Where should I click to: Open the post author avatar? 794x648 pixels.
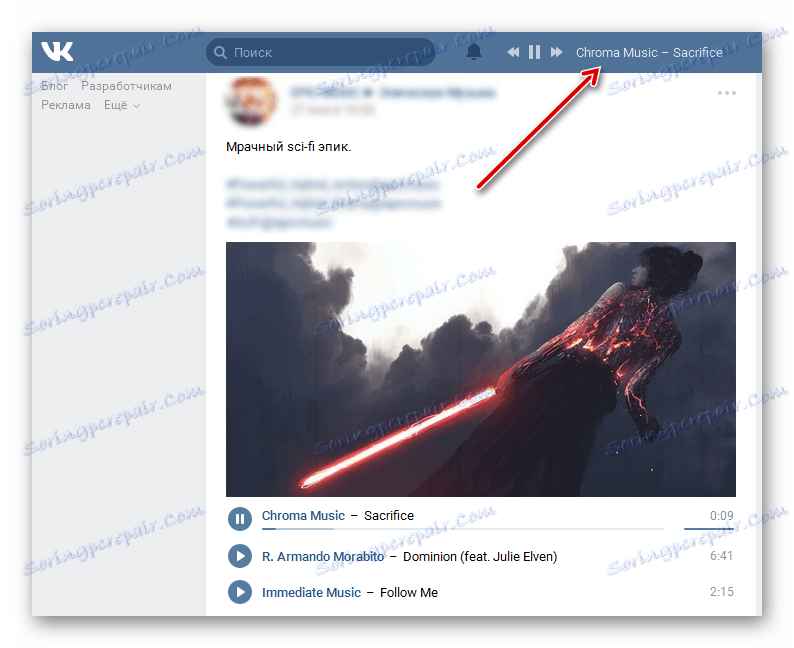251,101
